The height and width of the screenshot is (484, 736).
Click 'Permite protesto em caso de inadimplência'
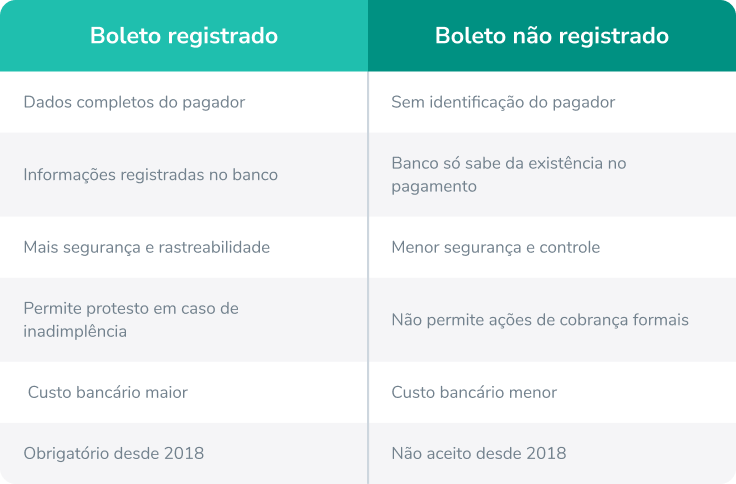[131, 320]
